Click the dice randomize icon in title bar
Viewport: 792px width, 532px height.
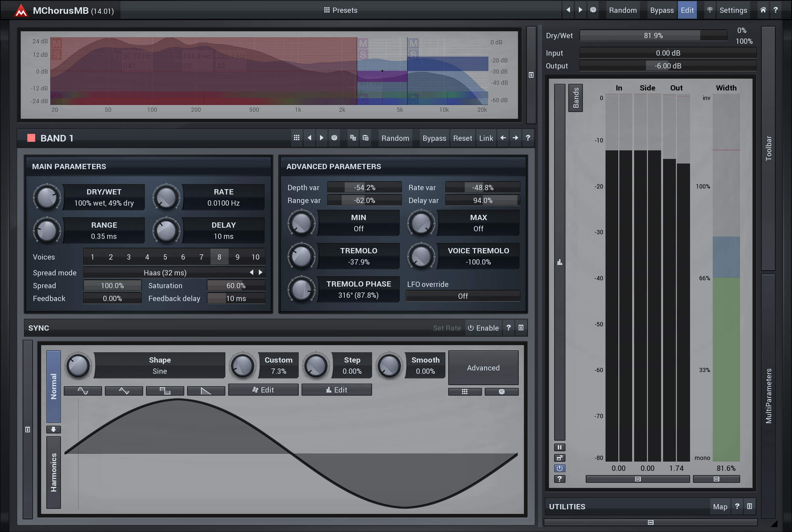(593, 10)
